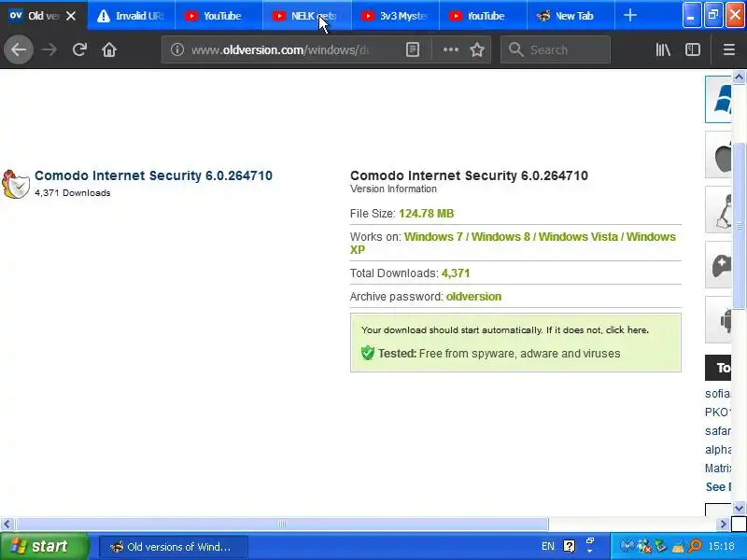Toggle the browser sidebar panel

(x=692, y=49)
